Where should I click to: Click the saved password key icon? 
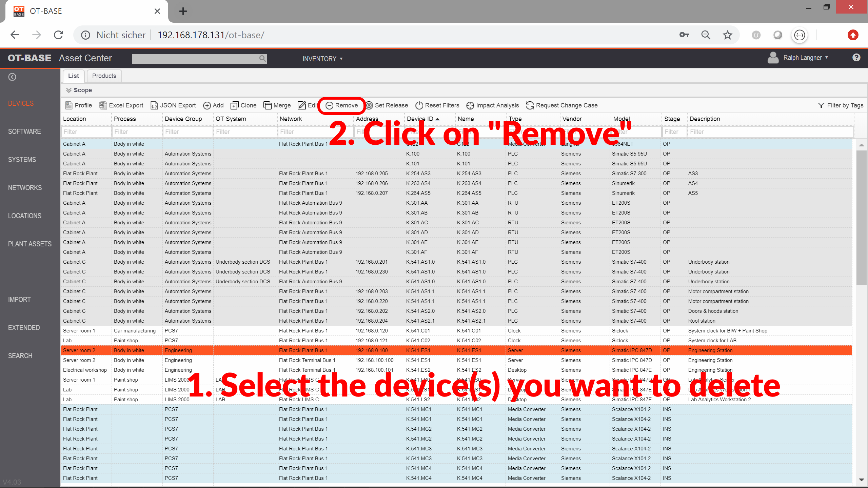tap(684, 35)
